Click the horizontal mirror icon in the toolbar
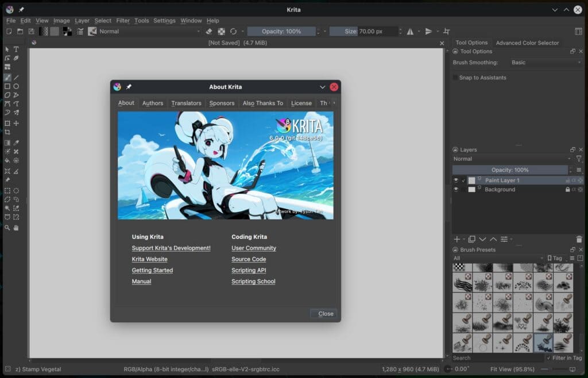Screen dimensions: 588x378 [410, 31]
